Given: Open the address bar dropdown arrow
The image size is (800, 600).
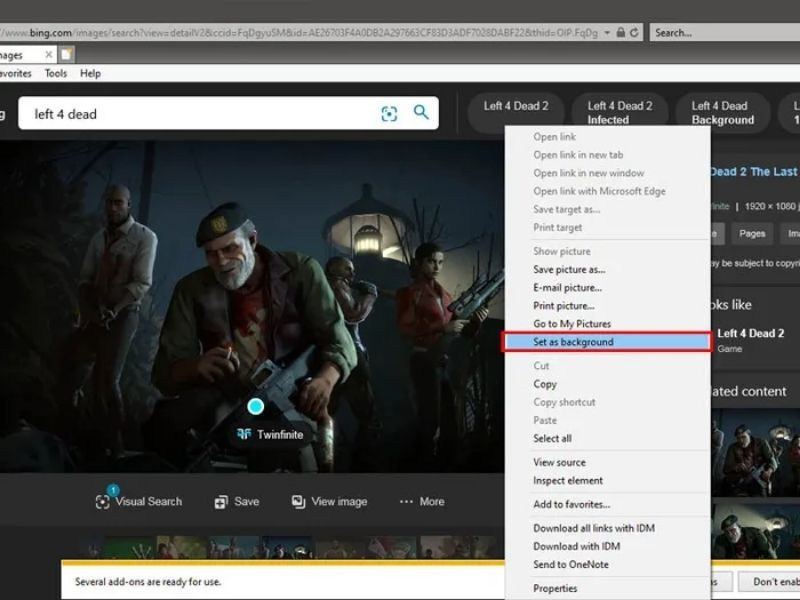Looking at the screenshot, I should click(x=607, y=33).
